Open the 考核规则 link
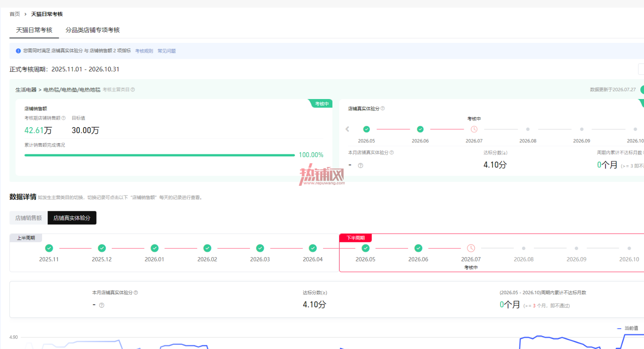 (144, 51)
